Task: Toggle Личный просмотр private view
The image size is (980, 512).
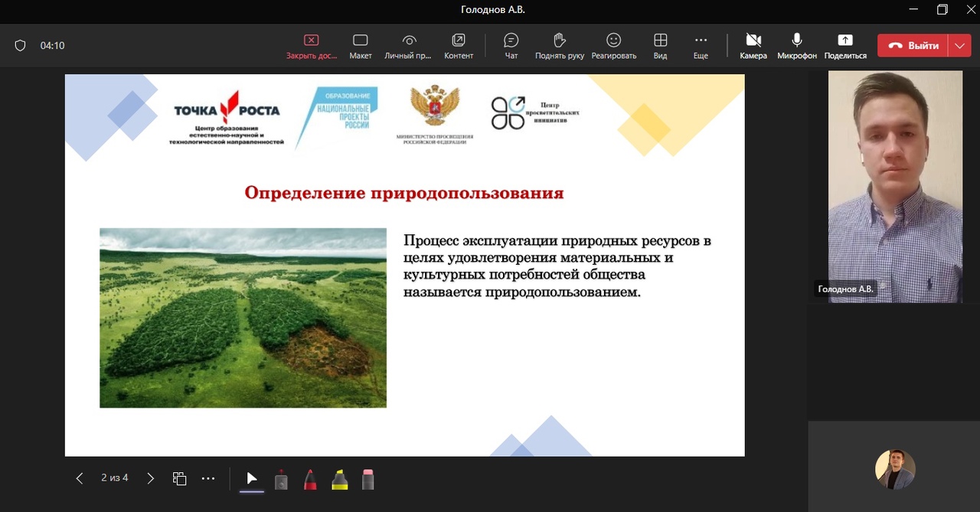Action: point(408,46)
